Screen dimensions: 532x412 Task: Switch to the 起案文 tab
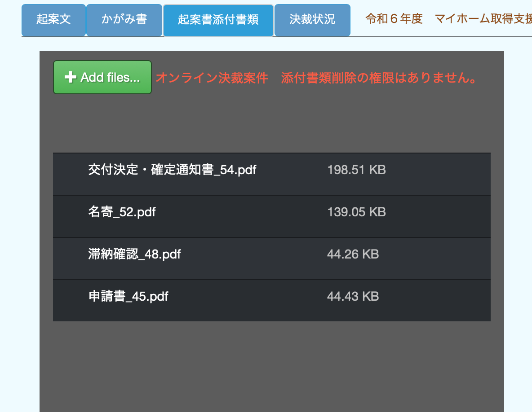(x=53, y=20)
